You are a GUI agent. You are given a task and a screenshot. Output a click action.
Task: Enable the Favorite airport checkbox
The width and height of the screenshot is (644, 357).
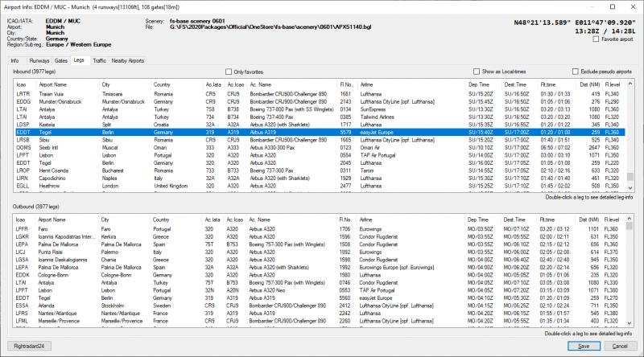tap(596, 39)
